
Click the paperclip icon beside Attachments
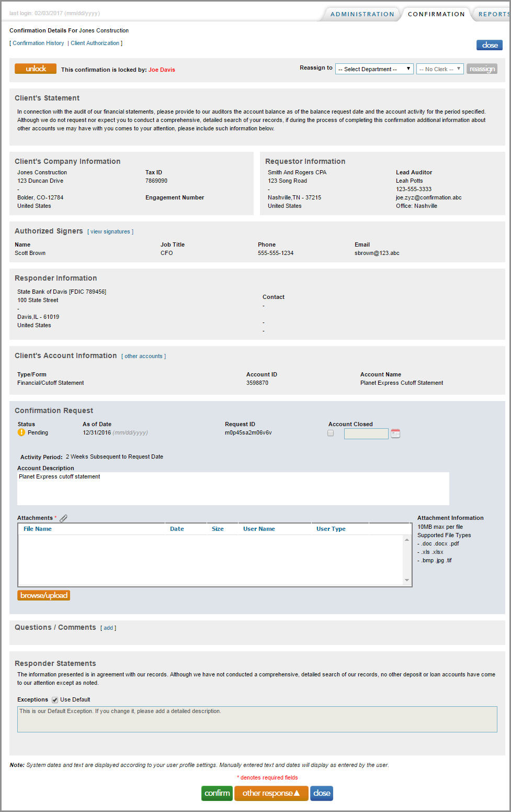click(x=63, y=518)
